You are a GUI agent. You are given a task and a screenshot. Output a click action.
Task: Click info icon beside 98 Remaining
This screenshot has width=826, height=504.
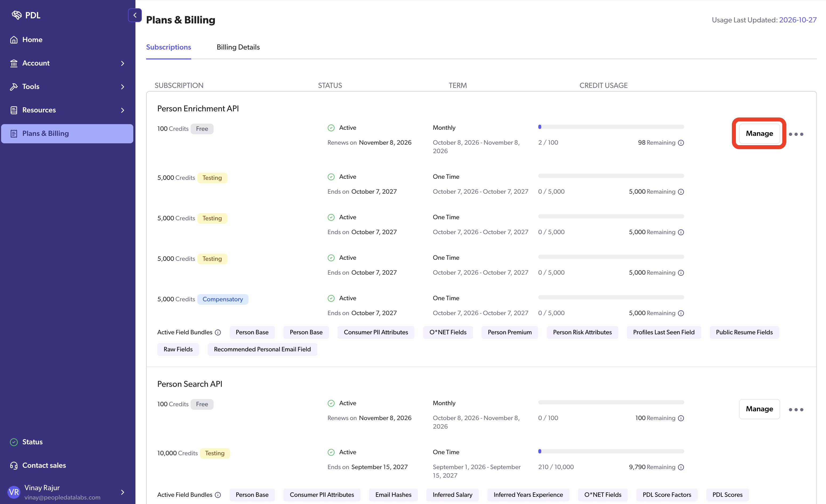681,143
